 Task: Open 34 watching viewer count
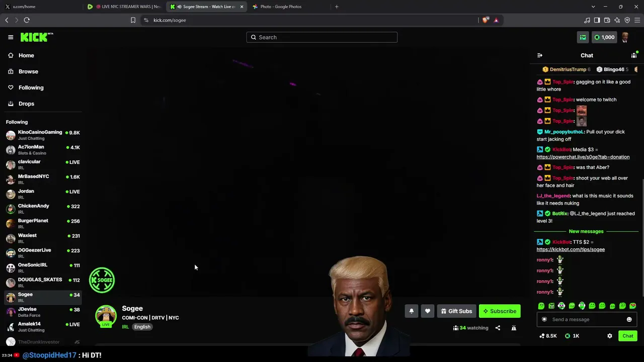click(471, 328)
